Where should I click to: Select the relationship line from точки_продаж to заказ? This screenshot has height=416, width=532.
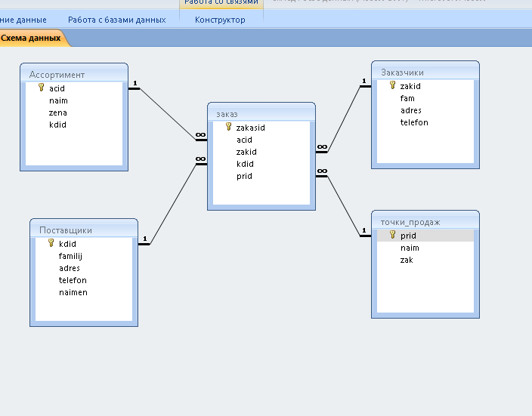tap(344, 206)
